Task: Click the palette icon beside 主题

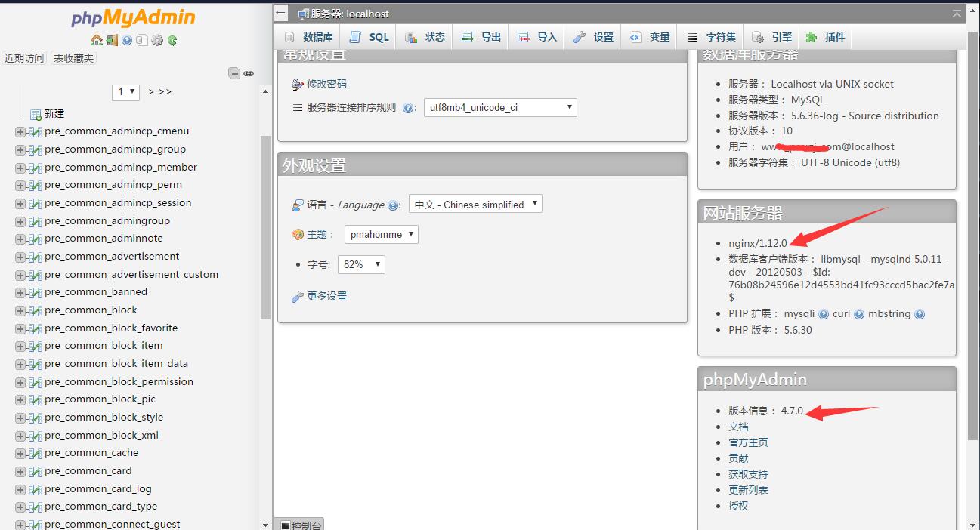Action: click(x=298, y=235)
